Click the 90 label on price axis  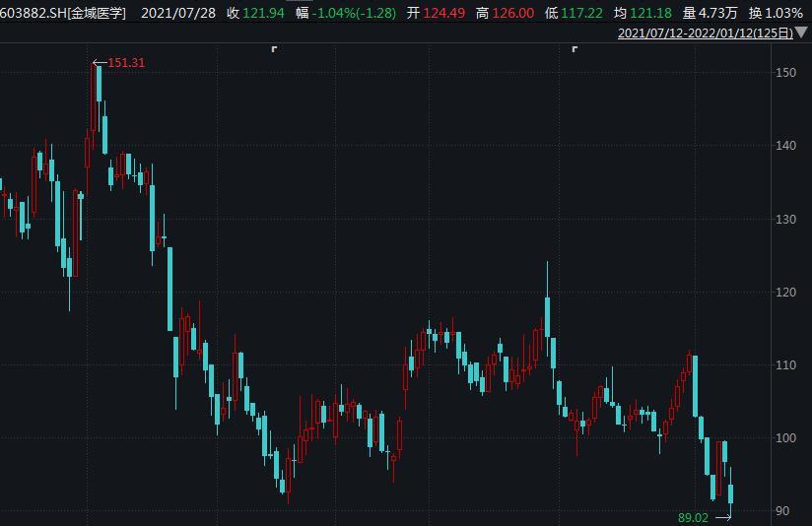point(782,510)
